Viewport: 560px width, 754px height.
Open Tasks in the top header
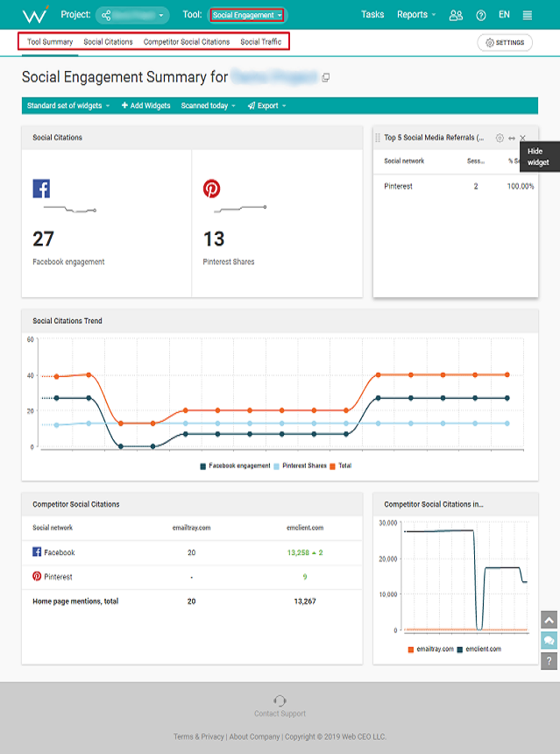tap(372, 14)
